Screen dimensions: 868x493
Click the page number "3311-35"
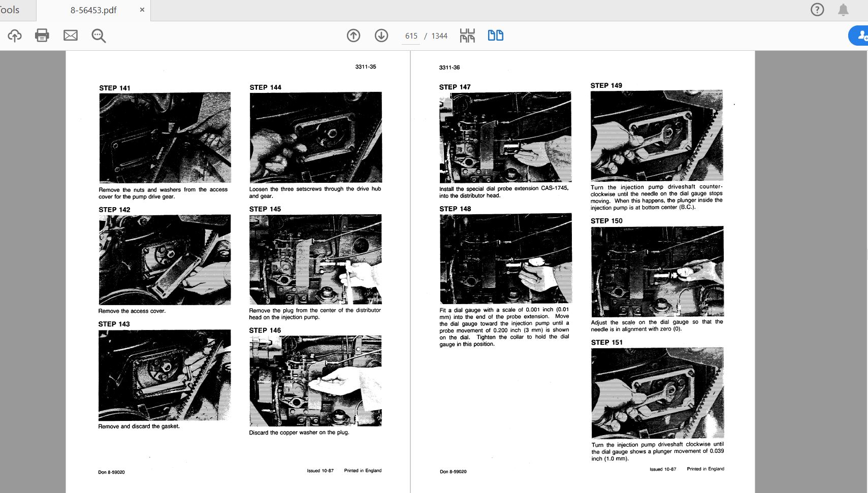(366, 67)
